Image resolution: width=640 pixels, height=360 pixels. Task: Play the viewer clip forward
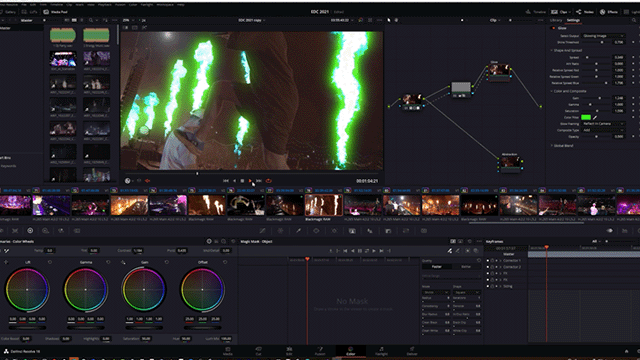(250, 181)
